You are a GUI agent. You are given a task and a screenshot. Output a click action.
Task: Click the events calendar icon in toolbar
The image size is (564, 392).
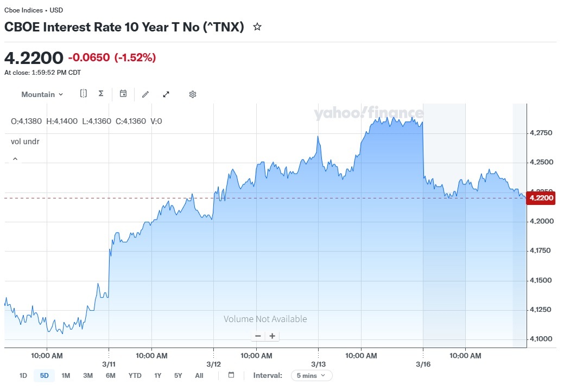point(123,94)
